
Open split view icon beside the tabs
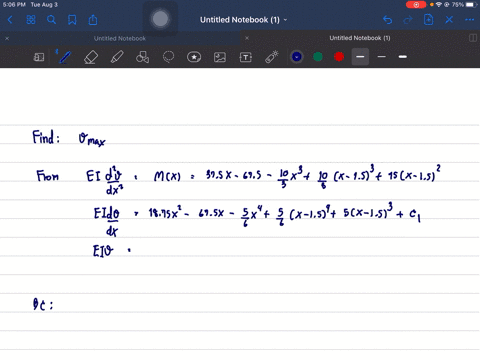[473, 38]
